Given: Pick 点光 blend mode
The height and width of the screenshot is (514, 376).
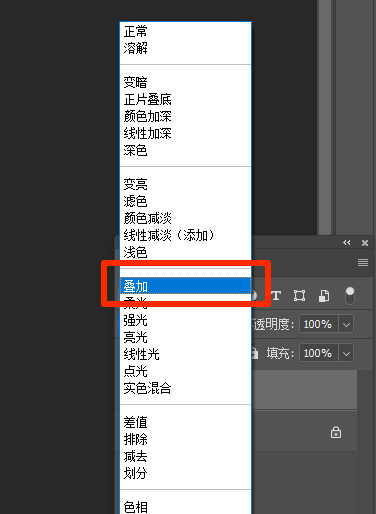Looking at the screenshot, I should 185,371.
